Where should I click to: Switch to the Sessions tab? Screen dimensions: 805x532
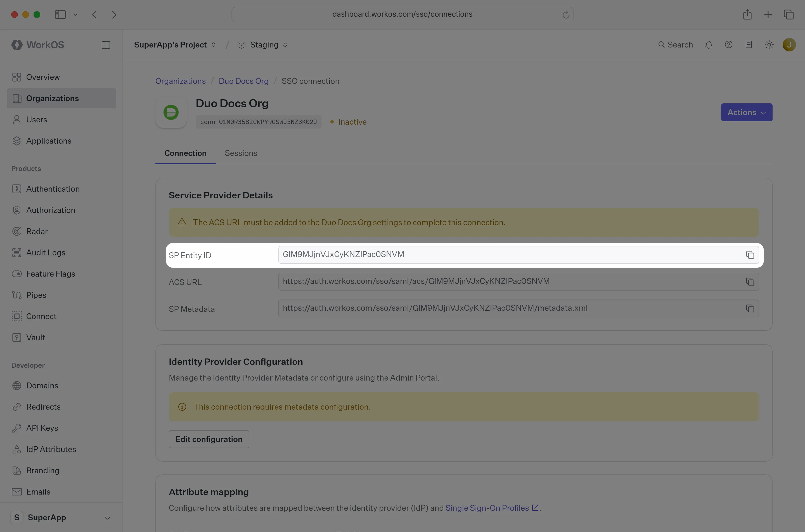coord(241,153)
